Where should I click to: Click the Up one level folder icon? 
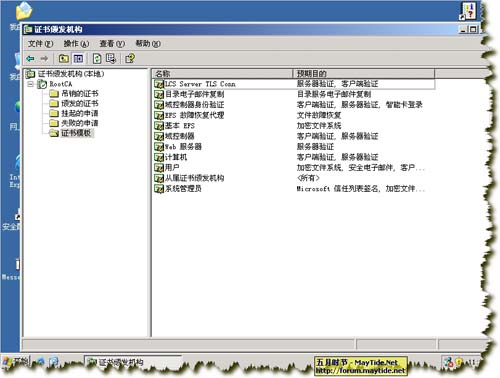click(x=63, y=59)
